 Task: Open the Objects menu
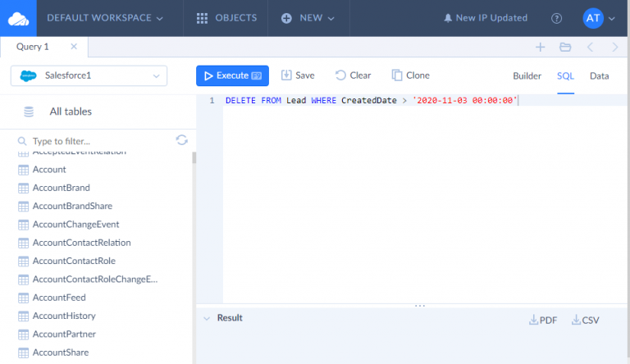[x=226, y=18]
